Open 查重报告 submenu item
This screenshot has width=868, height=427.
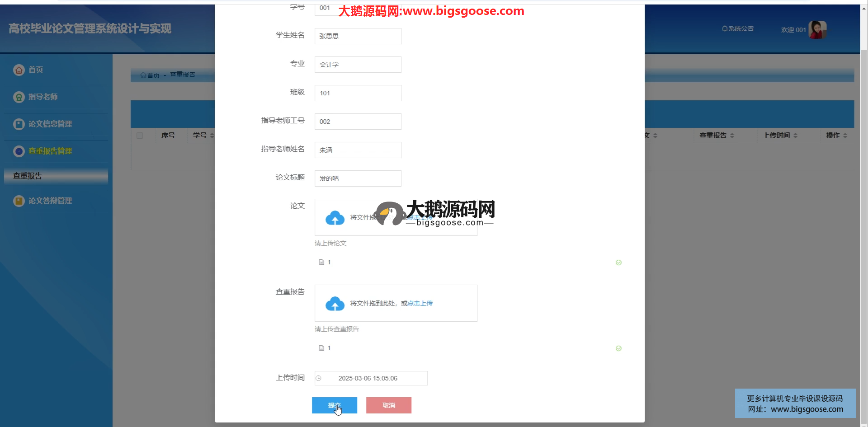[x=28, y=176]
